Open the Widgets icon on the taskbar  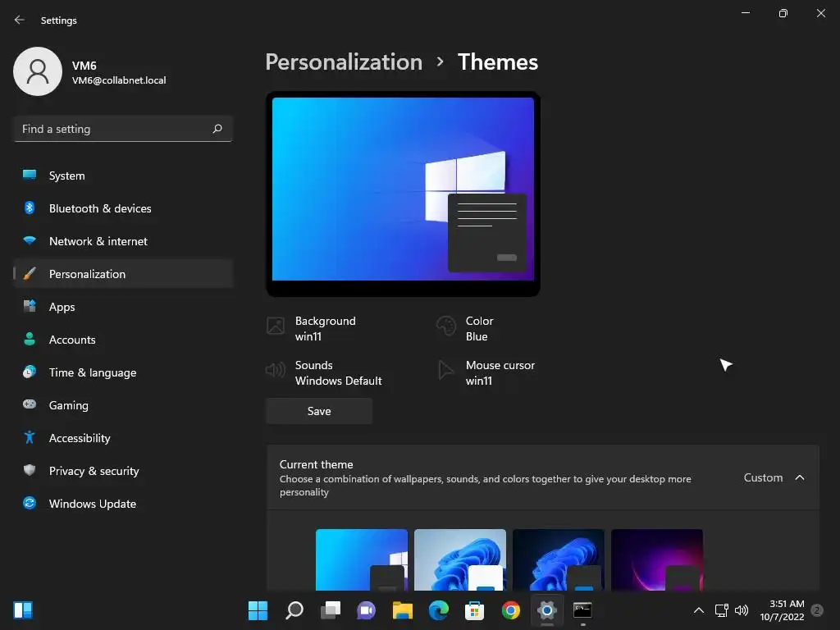[23, 610]
